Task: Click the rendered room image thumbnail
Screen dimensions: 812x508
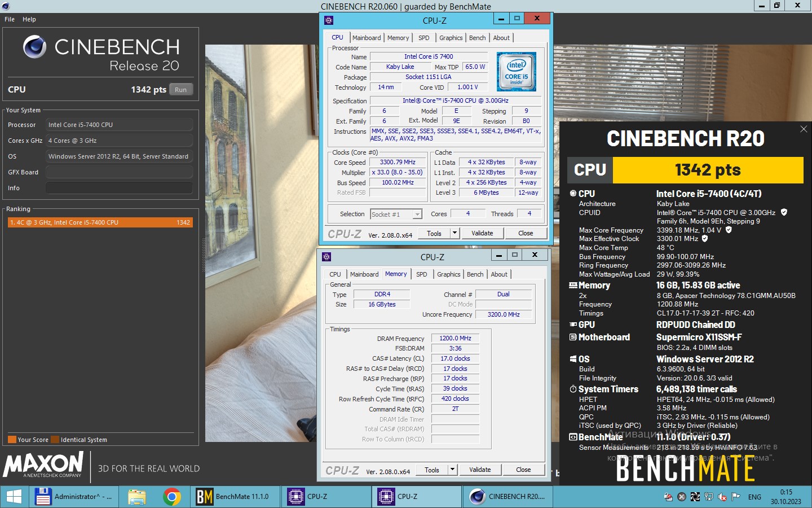Action: coord(262,243)
